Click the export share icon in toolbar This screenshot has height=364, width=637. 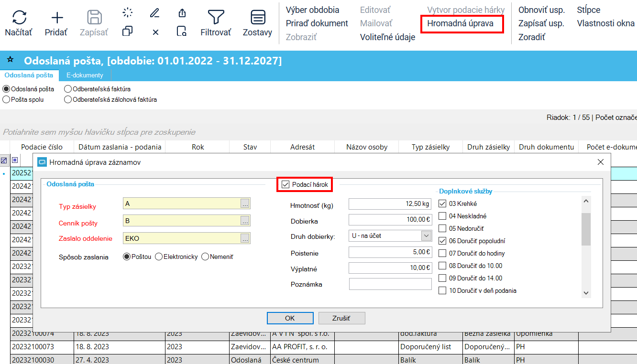point(182,13)
